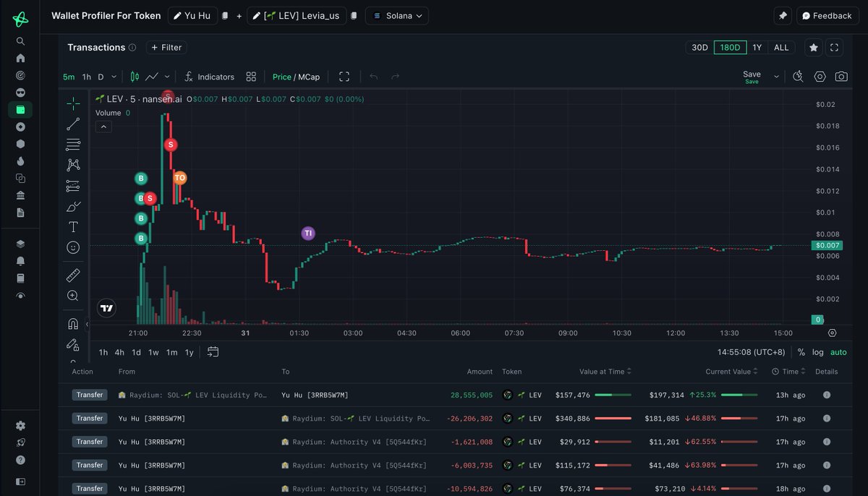Viewport: 868px width, 496px height.
Task: Open the Yu Hu wallet selector
Action: 192,16
